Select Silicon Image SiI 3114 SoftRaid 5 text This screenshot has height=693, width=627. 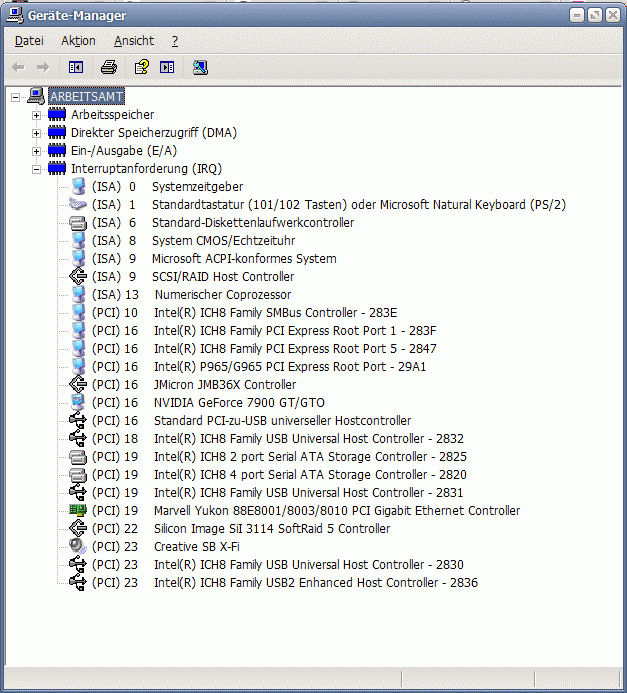pyautogui.click(x=272, y=529)
